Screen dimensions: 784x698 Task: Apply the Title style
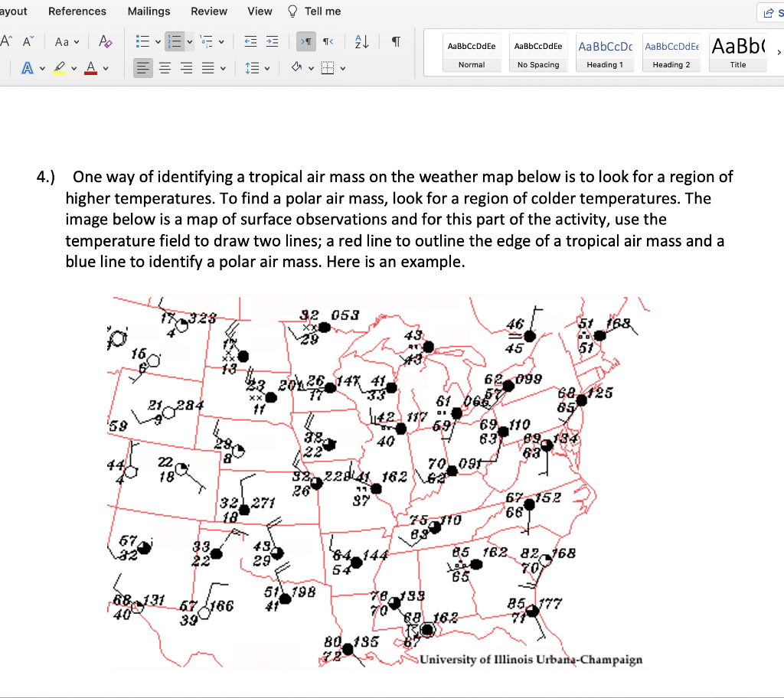click(738, 53)
